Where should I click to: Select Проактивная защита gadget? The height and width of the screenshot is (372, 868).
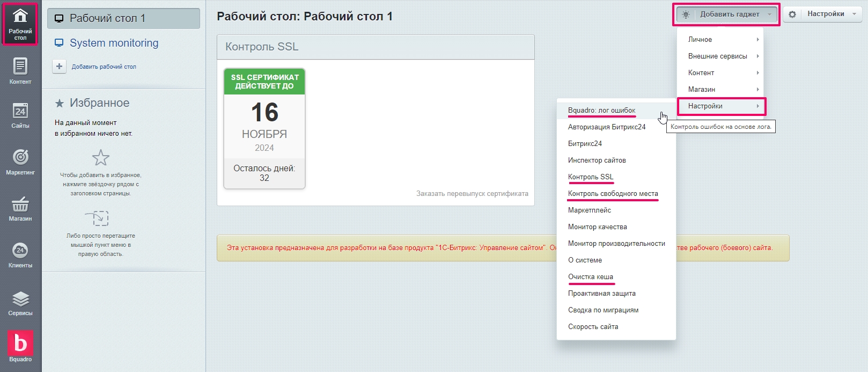601,294
